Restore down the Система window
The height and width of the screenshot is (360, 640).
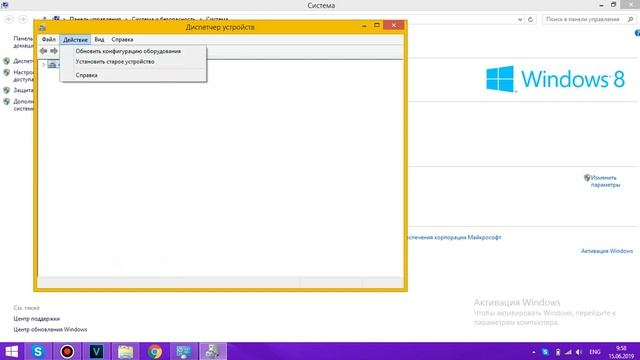613,5
